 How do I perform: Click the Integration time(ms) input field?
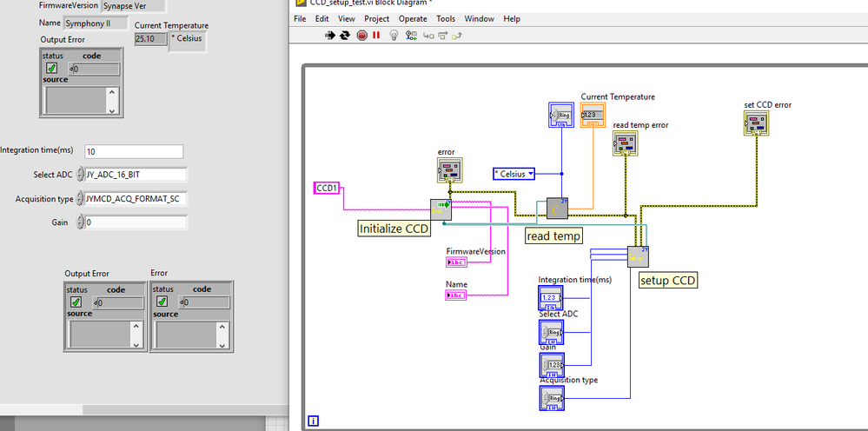click(134, 151)
